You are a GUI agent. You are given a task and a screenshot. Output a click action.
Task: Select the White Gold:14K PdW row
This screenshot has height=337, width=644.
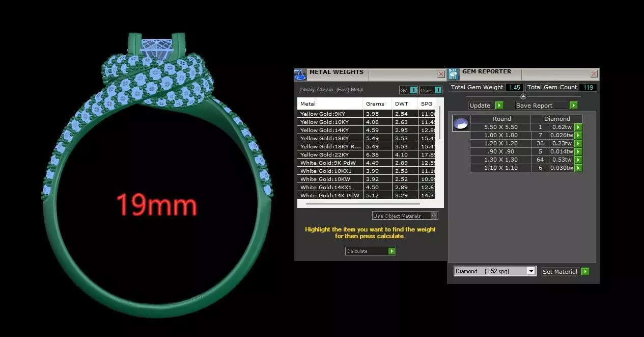(367, 195)
